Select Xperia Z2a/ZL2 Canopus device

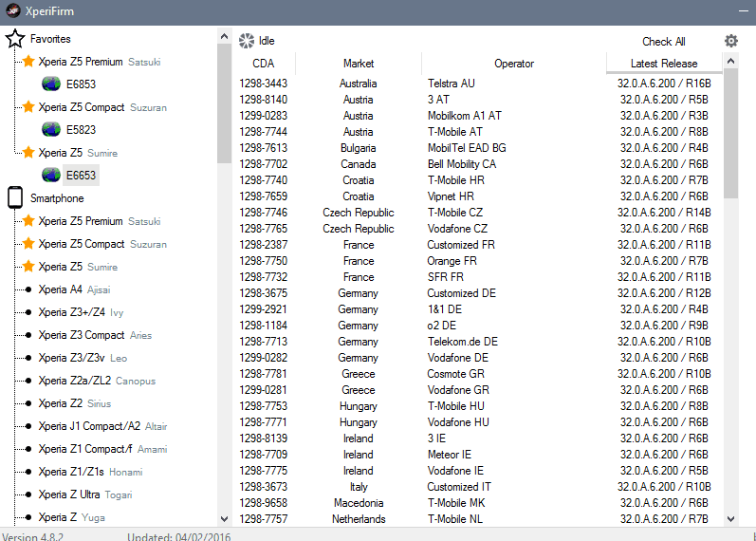97,381
